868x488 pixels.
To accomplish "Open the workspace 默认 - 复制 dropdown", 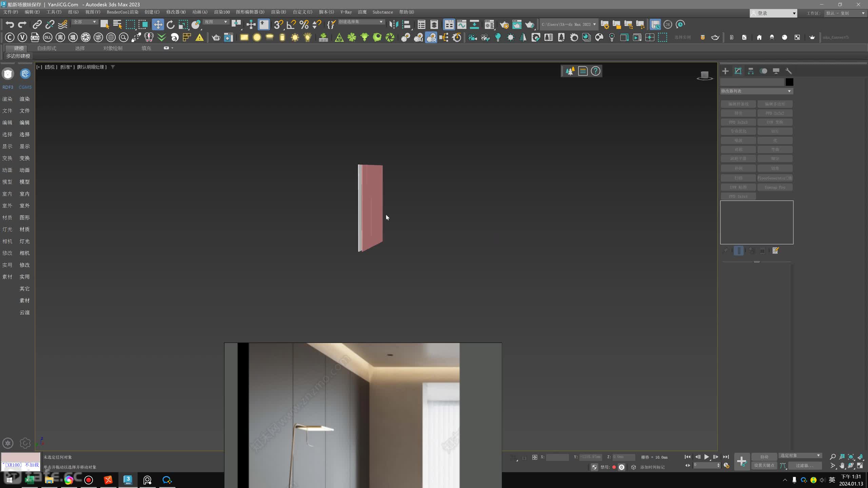I will 845,13.
